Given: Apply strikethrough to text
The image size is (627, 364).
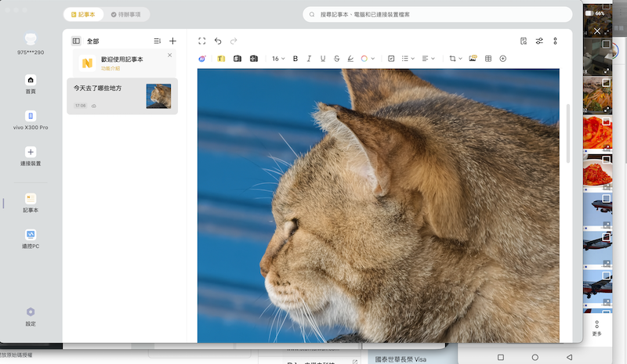Looking at the screenshot, I should click(336, 59).
